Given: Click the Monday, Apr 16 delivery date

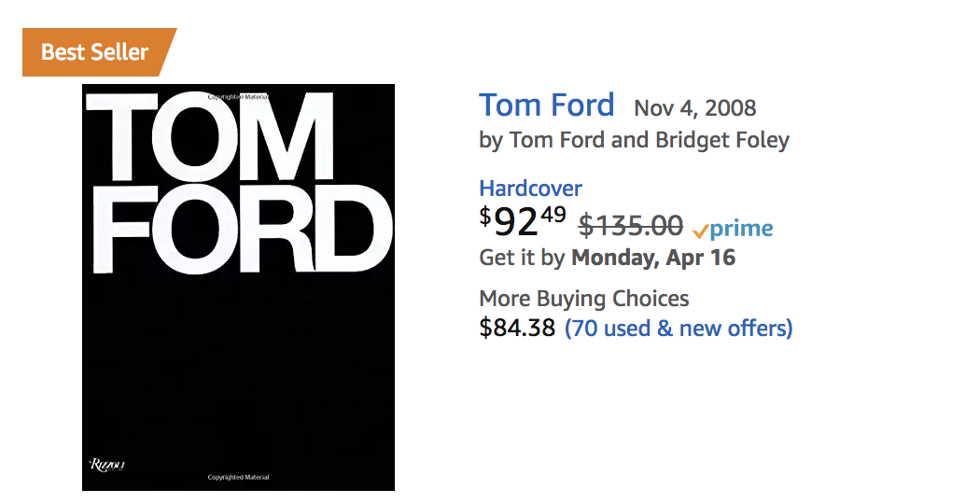Looking at the screenshot, I should (x=653, y=258).
